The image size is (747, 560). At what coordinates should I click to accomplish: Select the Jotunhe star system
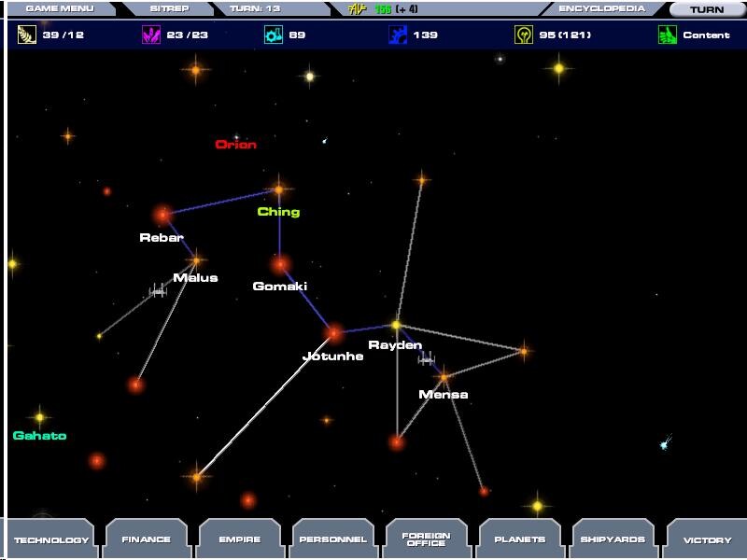333,333
